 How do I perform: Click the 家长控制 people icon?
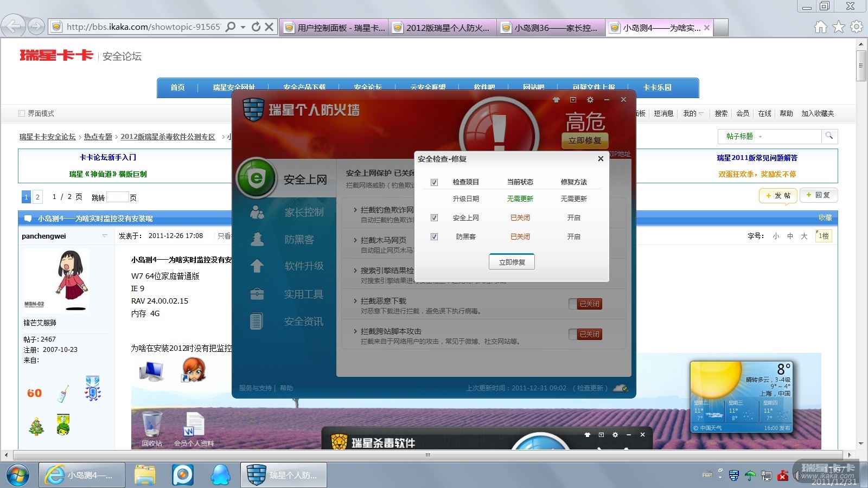(257, 212)
